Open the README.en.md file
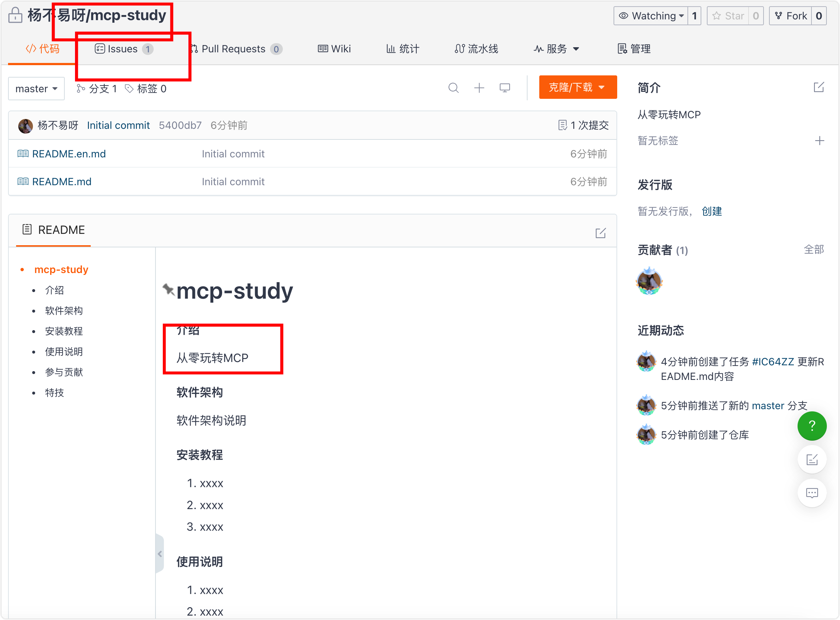Screen dimensions: 840x620 (x=69, y=154)
